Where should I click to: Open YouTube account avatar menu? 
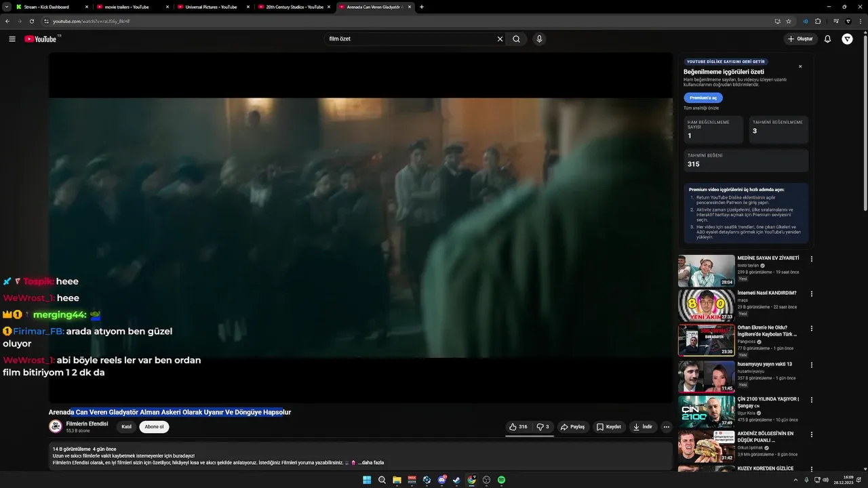[x=848, y=39]
